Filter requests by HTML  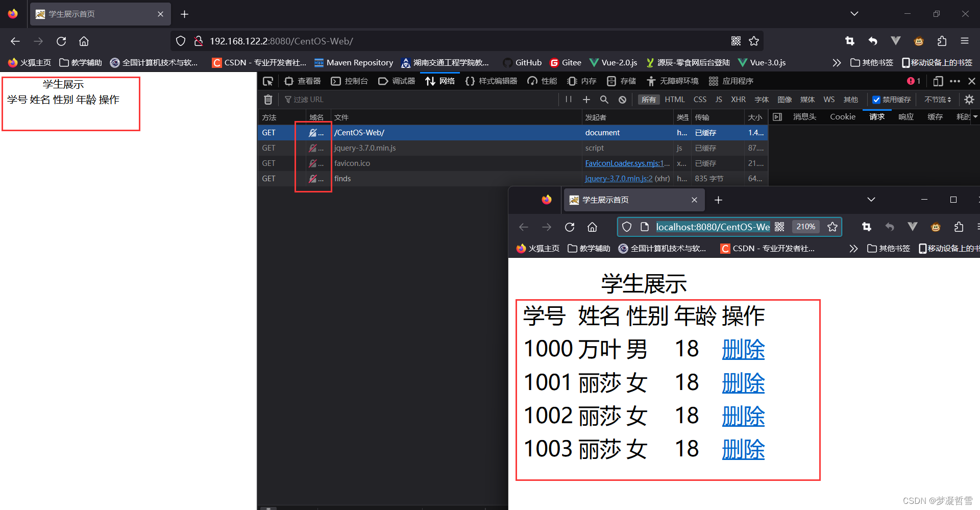tap(675, 100)
